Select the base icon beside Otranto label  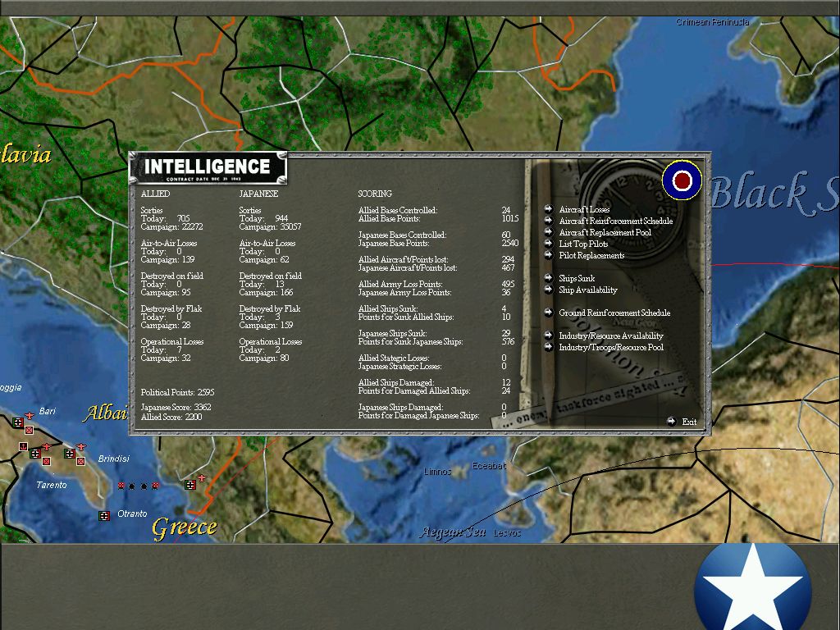[104, 516]
